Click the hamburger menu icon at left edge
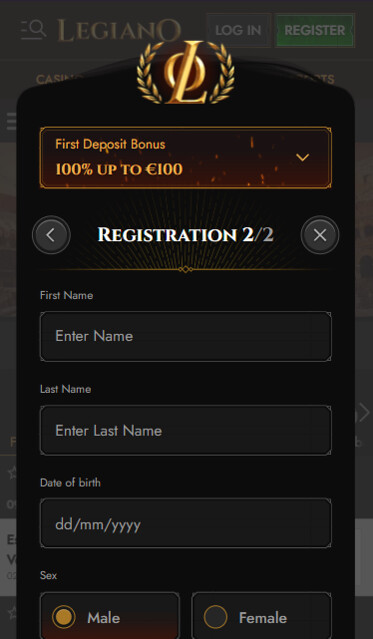The image size is (373, 639). click(12, 121)
